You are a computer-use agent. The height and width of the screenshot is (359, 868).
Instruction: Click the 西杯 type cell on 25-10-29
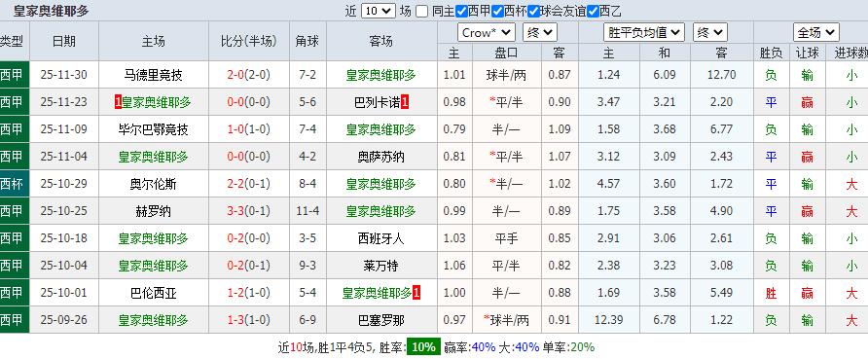click(14, 184)
